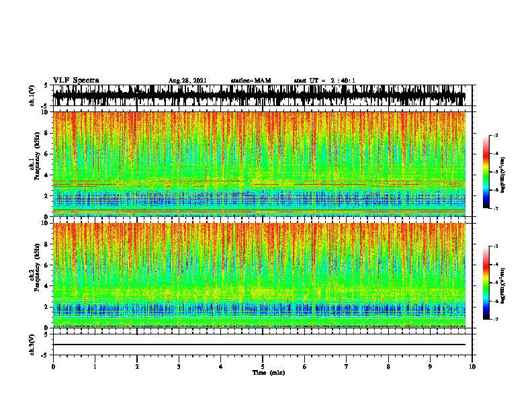The width and height of the screenshot is (532, 411).
Task: Click the date label "Aug.28, 2021"
Action: [x=187, y=81]
